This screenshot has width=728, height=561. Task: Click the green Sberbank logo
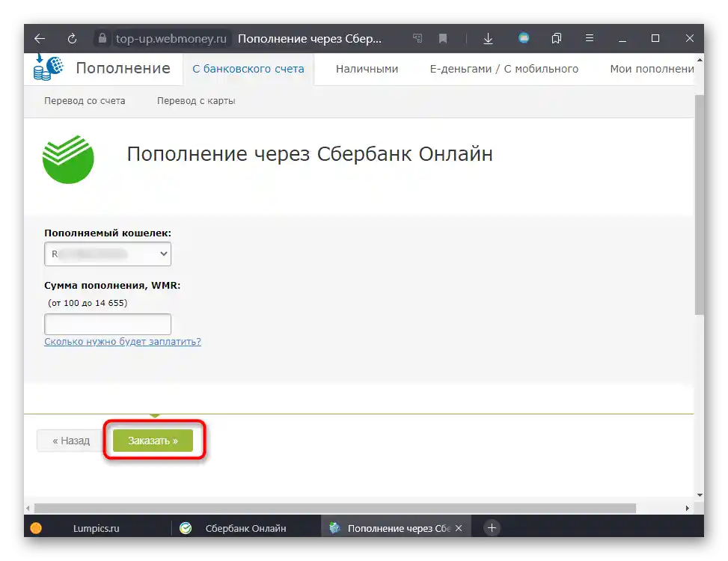tap(68, 159)
